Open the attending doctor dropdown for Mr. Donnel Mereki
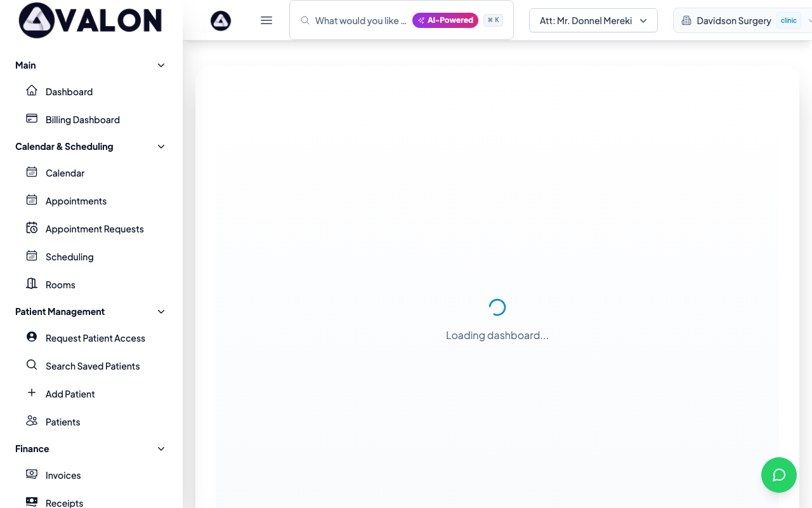The image size is (812, 508). (593, 20)
